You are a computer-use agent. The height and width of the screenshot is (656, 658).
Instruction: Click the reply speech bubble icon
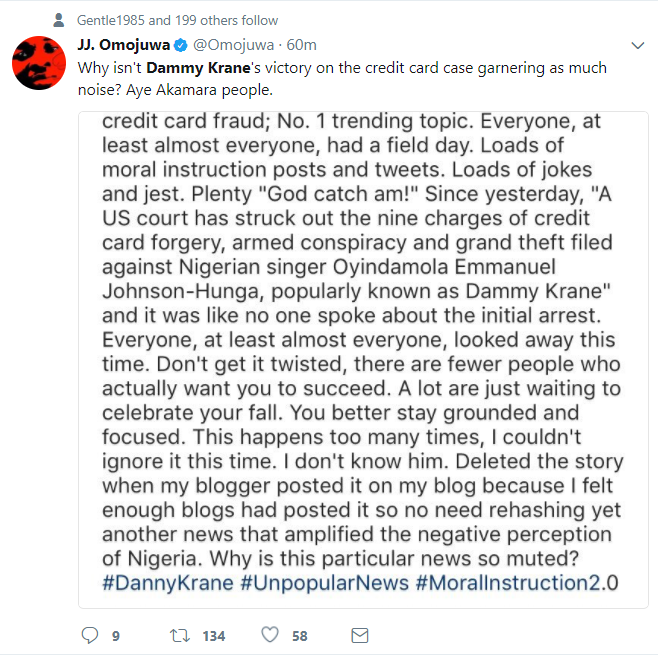[89, 635]
